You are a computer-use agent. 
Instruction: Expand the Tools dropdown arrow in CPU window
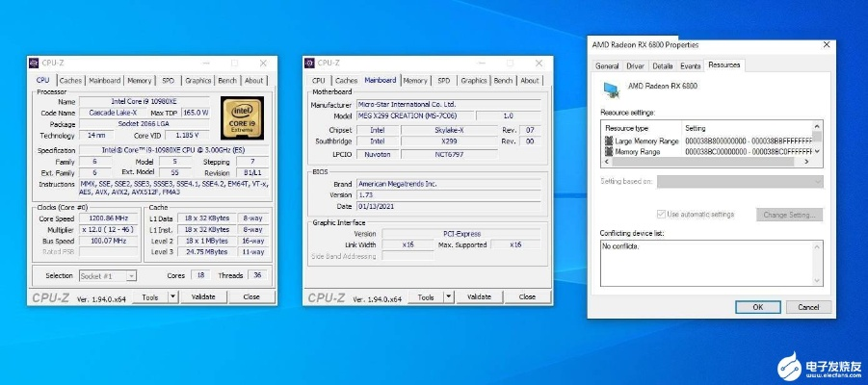[x=173, y=297]
